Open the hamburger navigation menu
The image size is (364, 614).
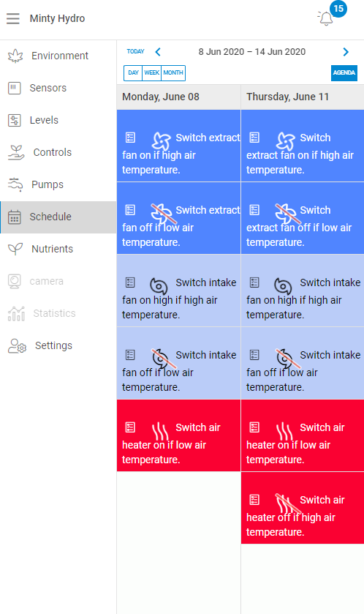[x=13, y=18]
